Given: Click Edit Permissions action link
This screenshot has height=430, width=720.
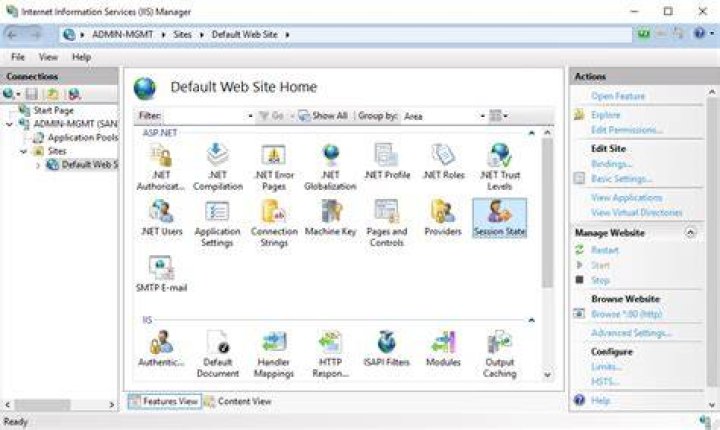Looking at the screenshot, I should click(x=627, y=130).
